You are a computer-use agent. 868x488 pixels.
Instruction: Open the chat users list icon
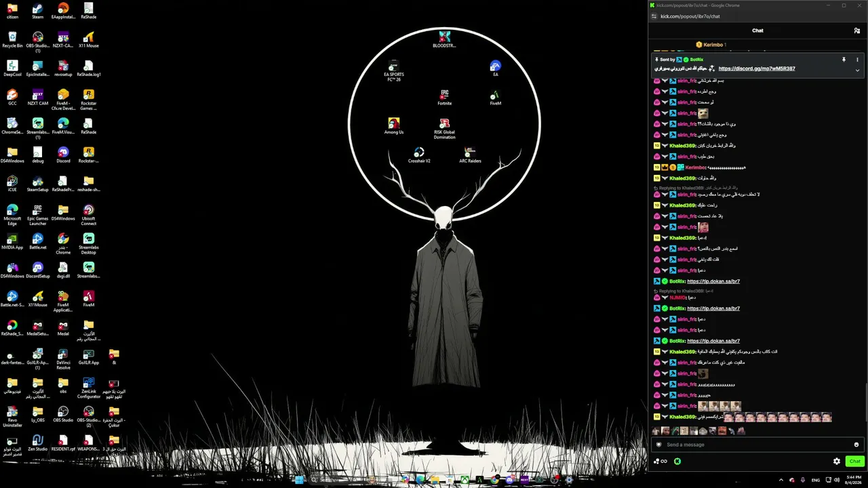point(857,30)
